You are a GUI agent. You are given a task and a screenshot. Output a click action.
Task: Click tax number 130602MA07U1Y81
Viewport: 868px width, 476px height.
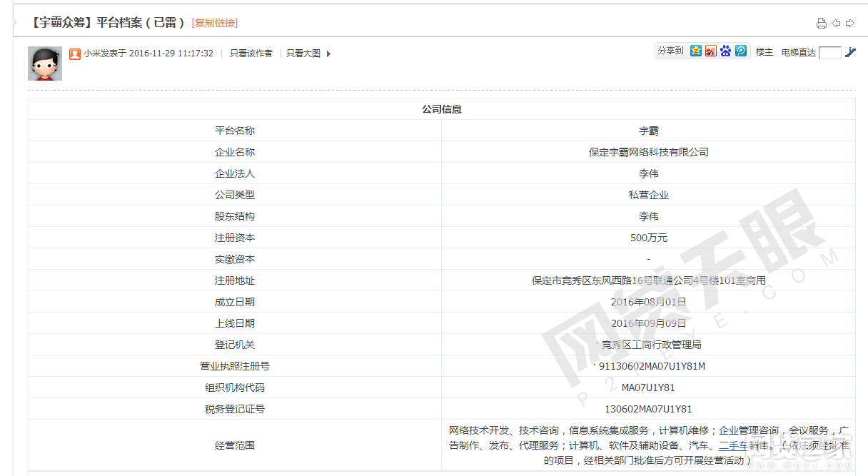[x=648, y=409]
